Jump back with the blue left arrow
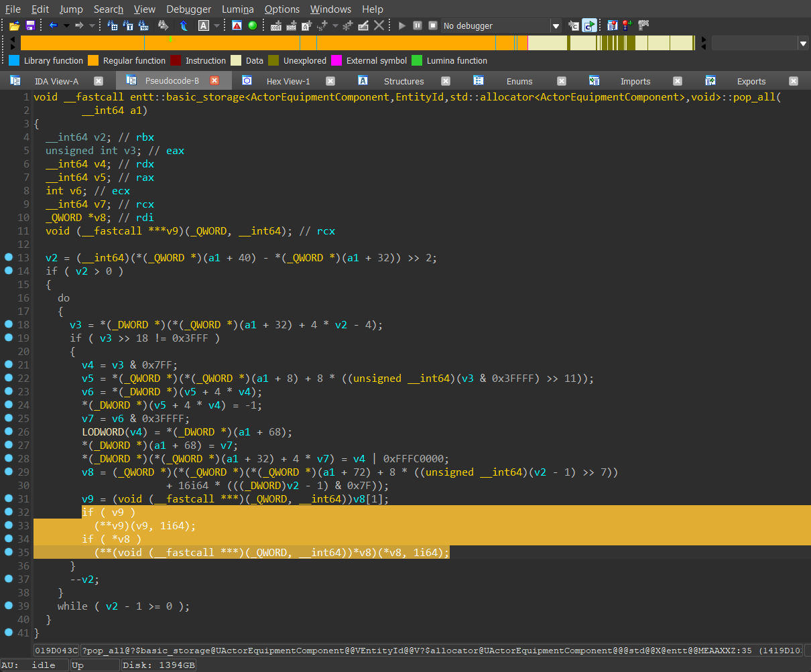 (52, 25)
